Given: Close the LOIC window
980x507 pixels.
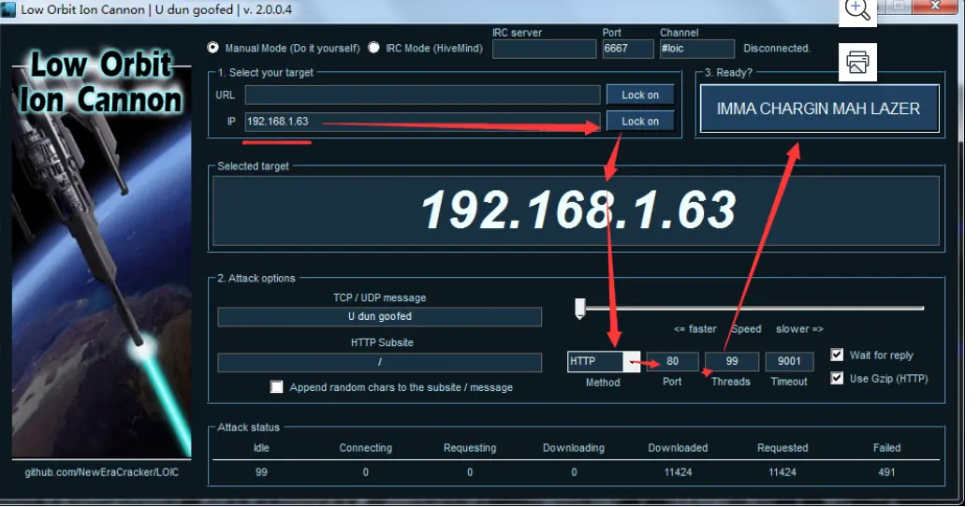Looking at the screenshot, I should tap(935, 6).
